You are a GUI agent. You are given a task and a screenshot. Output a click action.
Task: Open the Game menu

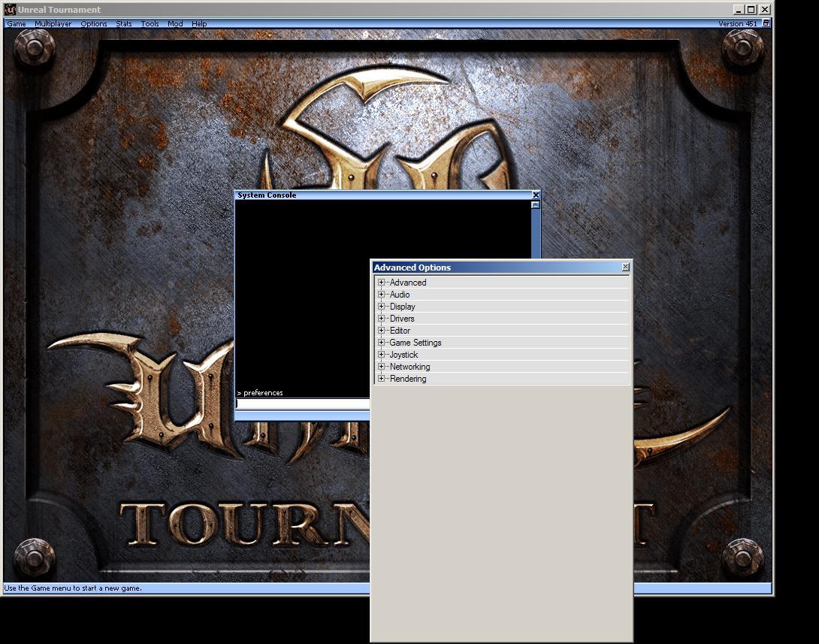coord(17,23)
